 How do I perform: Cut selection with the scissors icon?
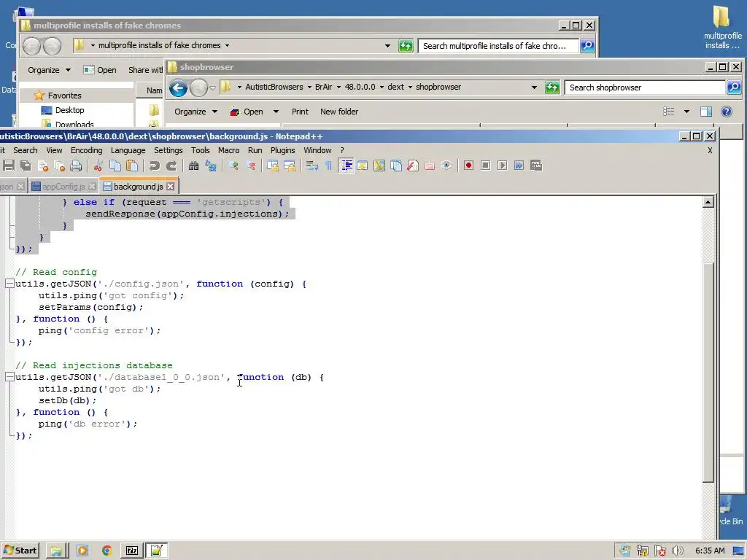(x=98, y=166)
